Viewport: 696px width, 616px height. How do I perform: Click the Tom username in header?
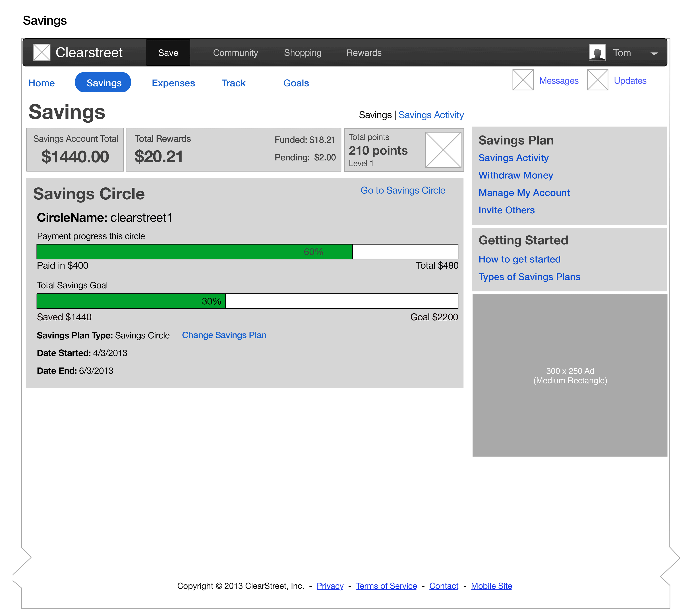click(x=622, y=53)
